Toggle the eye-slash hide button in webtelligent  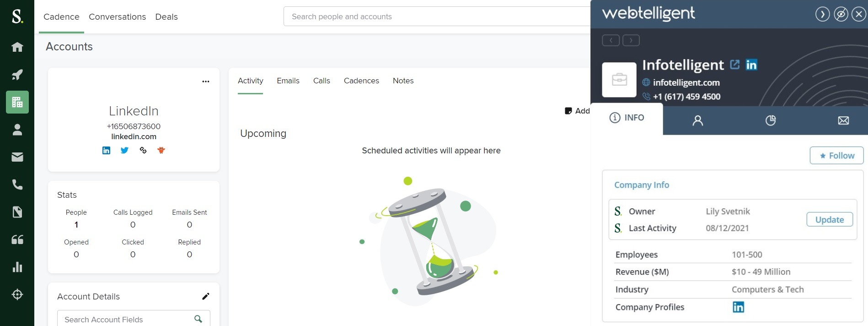coord(841,15)
